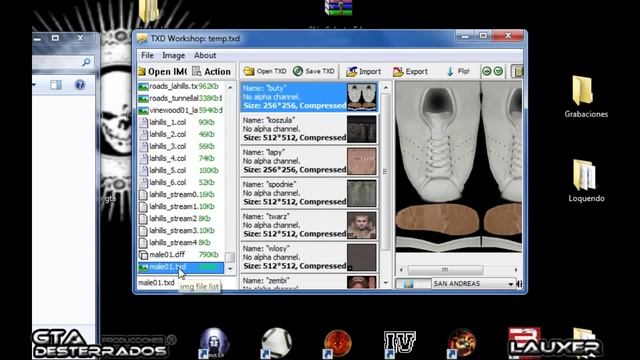Select the "spodnie" texture entry
Viewport: 640px width, 360px height.
[x=309, y=193]
